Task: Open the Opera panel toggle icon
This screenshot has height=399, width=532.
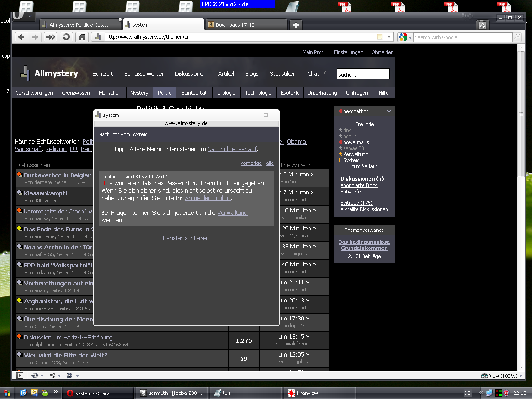Action: 20,375
